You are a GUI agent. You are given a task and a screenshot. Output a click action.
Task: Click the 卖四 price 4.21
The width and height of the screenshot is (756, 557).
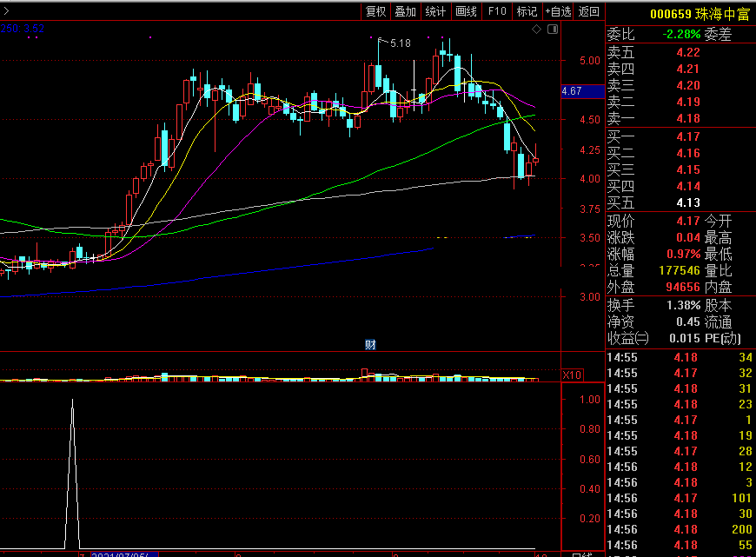click(x=688, y=69)
